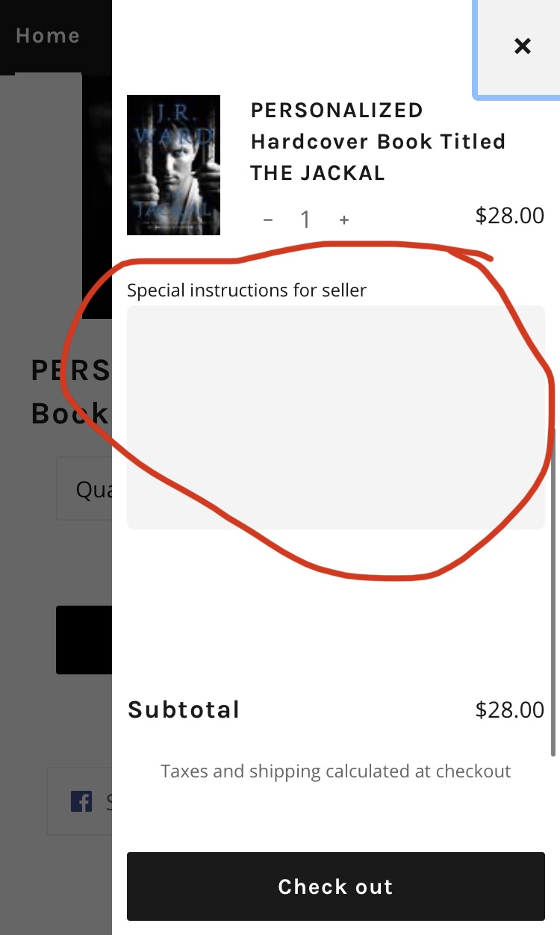
Task: Close the cart drawer with the X
Action: tap(522, 46)
